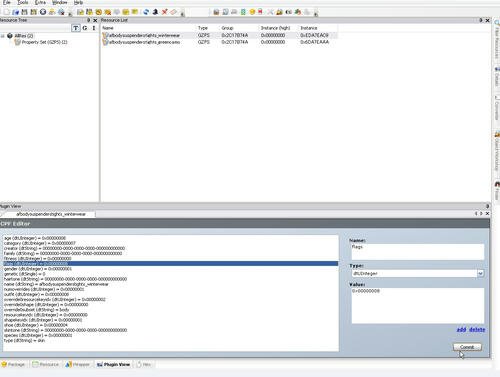Toggle the T type view in Resource Tree

(76, 28)
